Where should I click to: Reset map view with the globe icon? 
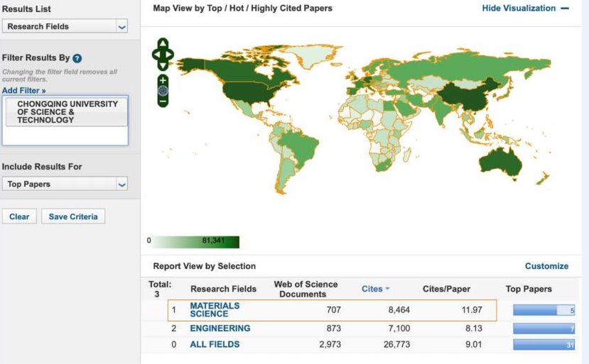163,91
